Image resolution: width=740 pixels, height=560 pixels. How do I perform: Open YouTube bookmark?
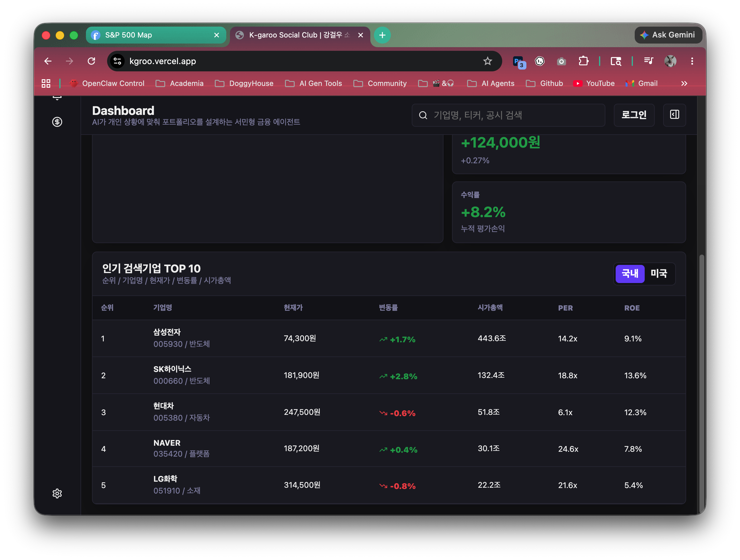594,83
